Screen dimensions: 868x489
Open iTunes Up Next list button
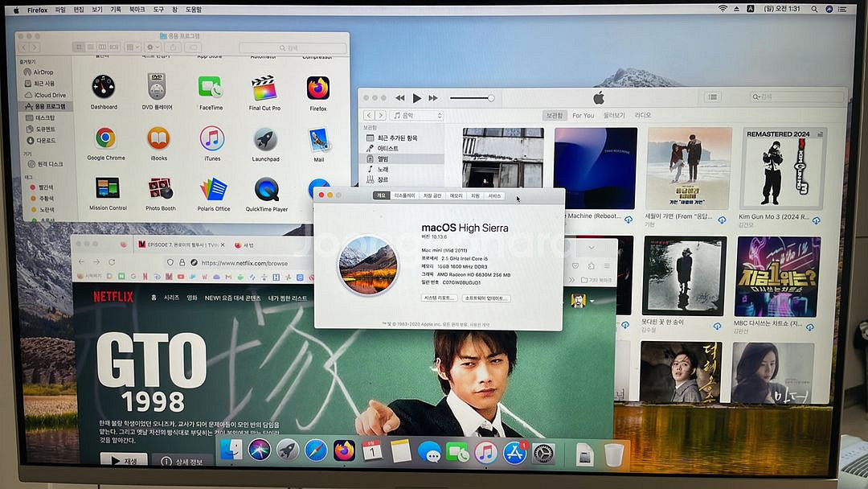click(712, 97)
